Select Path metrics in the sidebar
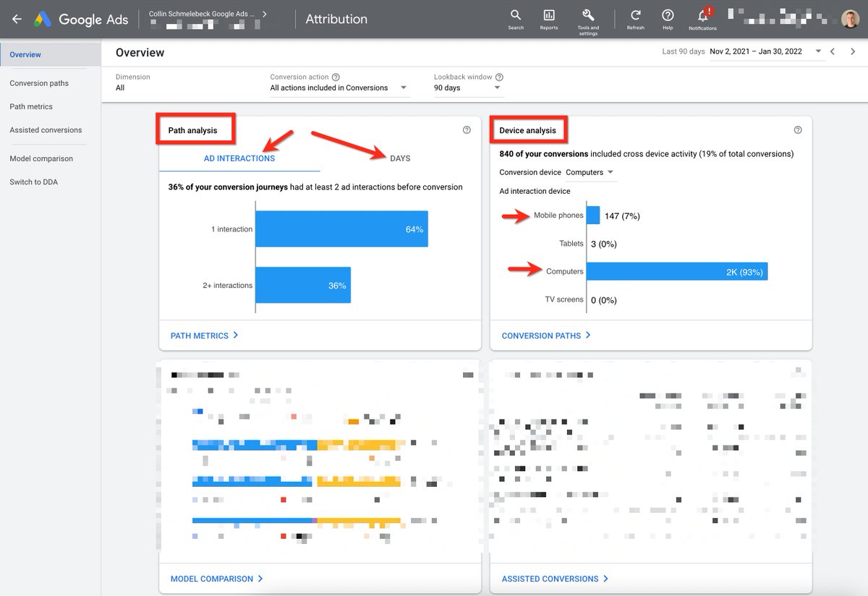This screenshot has width=868, height=596. click(x=31, y=106)
